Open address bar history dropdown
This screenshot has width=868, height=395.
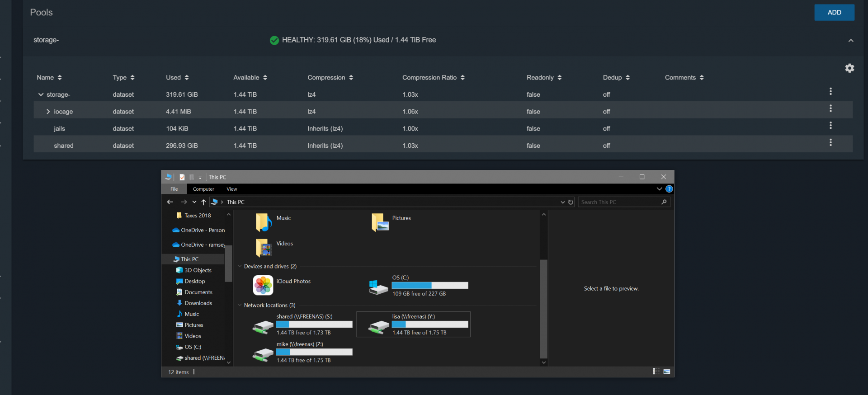(x=562, y=202)
